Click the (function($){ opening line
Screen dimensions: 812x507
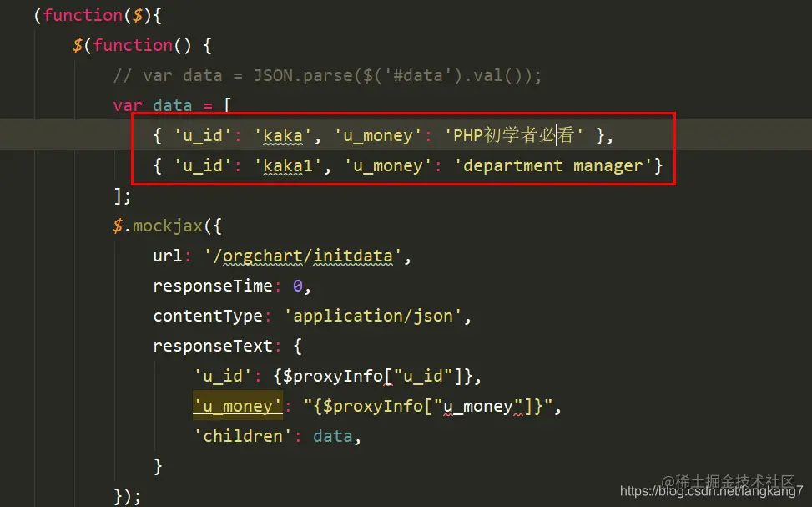98,15
